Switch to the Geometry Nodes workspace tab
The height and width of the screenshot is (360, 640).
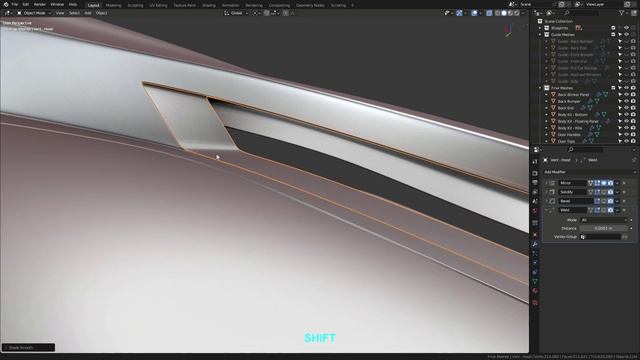(310, 5)
